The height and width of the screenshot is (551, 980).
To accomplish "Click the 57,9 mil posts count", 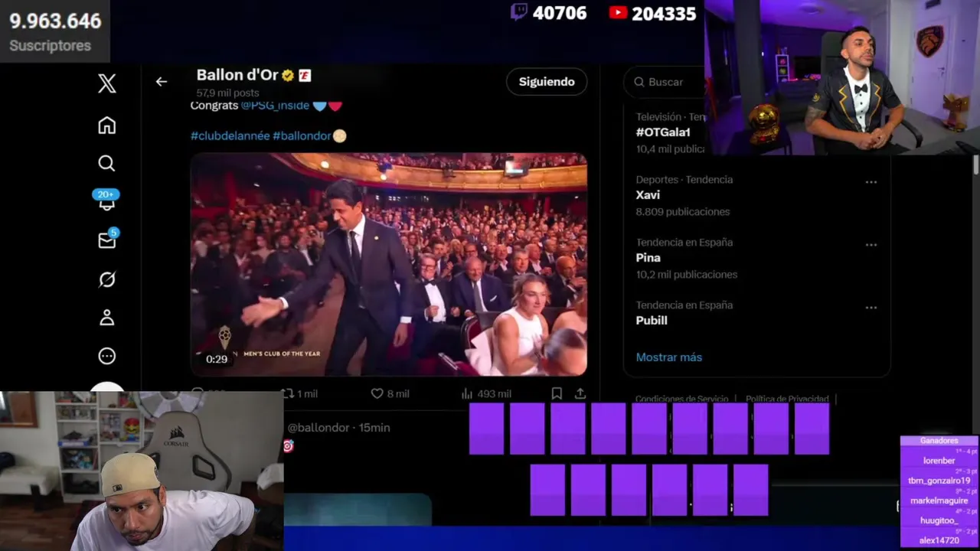I will [x=227, y=93].
